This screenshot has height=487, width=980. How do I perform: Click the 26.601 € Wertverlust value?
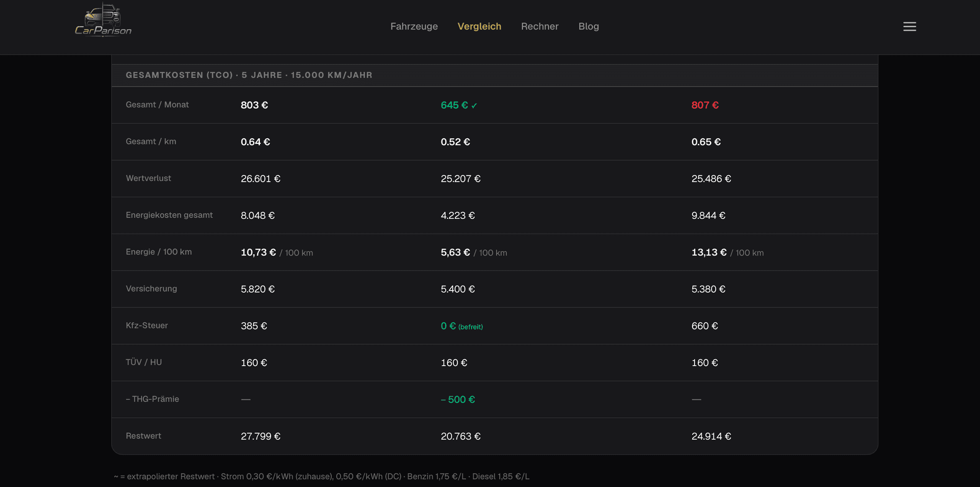point(260,178)
